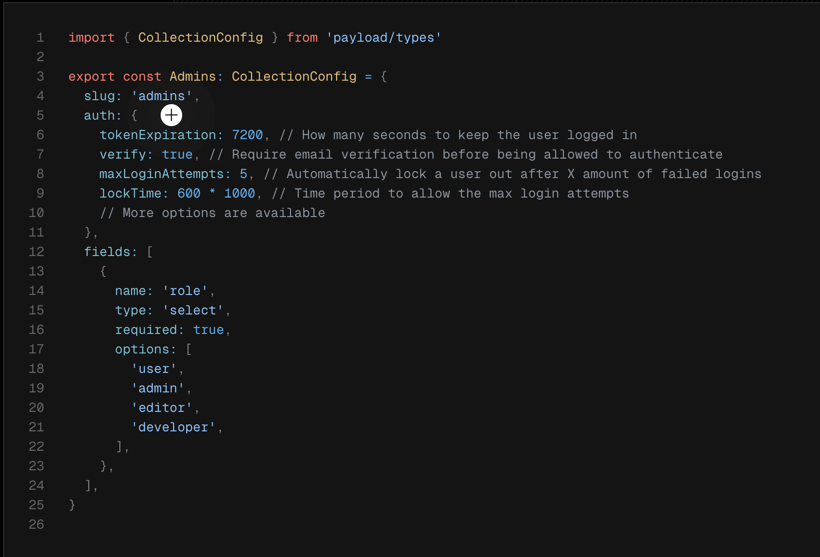Click line number 12 in the gutter

[x=36, y=252]
